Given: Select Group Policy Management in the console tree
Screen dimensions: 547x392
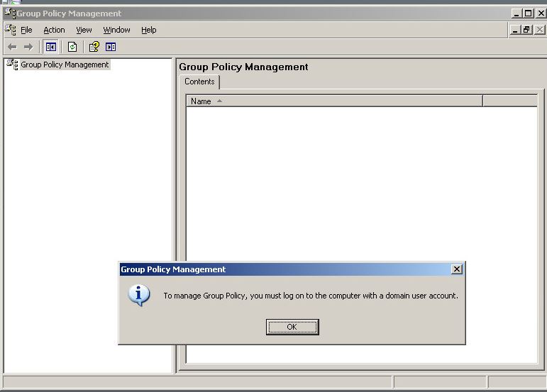Looking at the screenshot, I should click(65, 65).
